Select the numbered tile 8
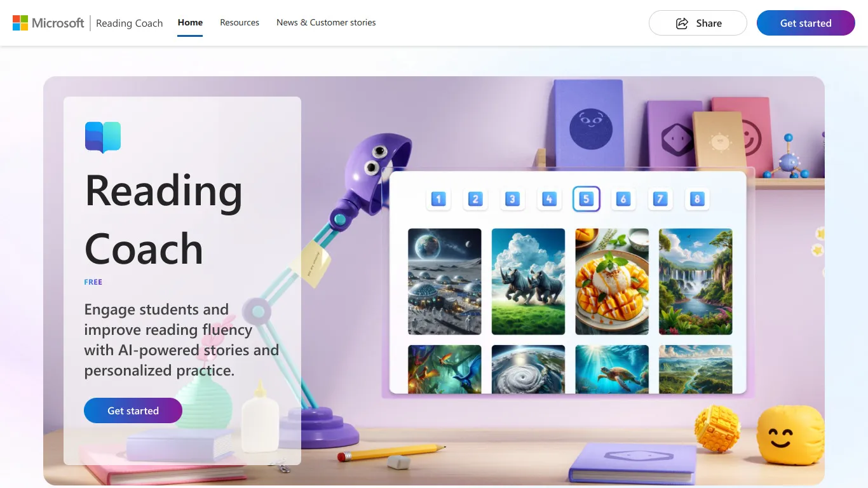The height and width of the screenshot is (488, 868). pos(696,199)
